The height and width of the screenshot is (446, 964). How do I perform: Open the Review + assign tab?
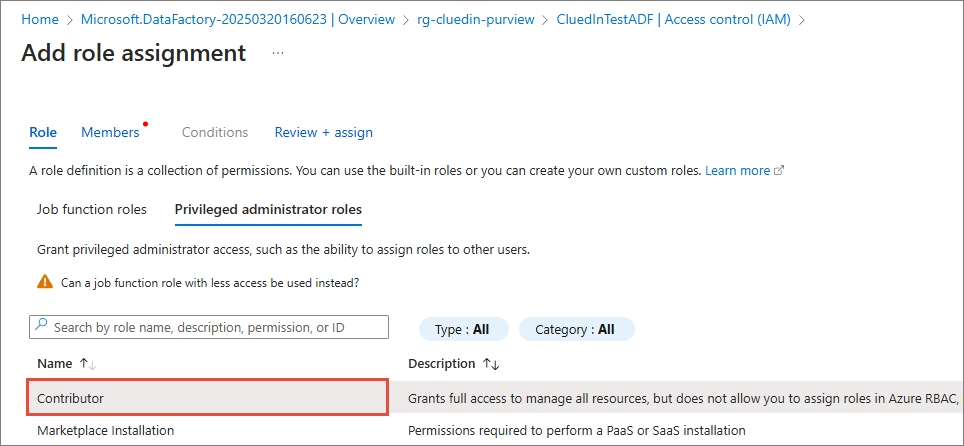pyautogui.click(x=323, y=132)
